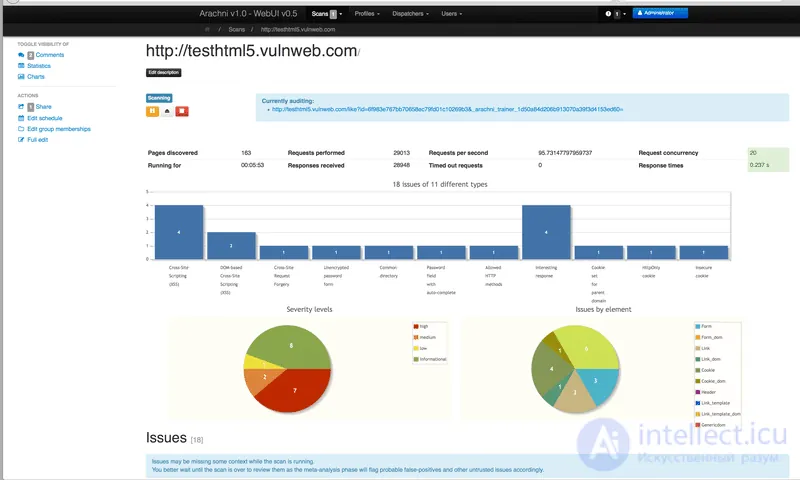Click the DOM-based Cross-Site Scripting bar

231,246
